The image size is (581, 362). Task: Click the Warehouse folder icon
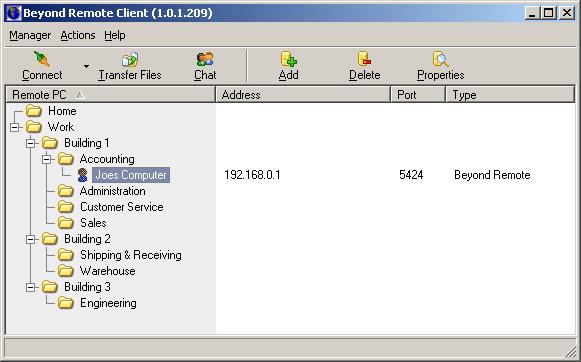66,271
